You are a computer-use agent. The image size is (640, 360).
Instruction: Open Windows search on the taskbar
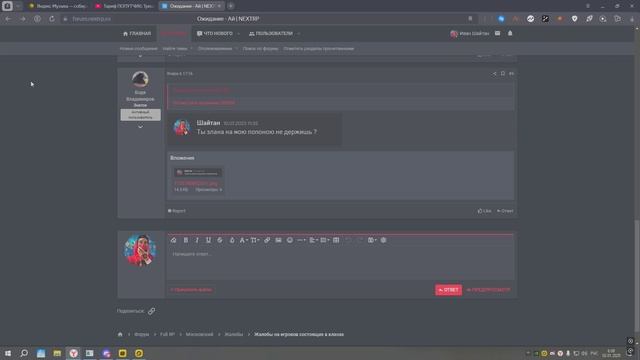tap(24, 353)
